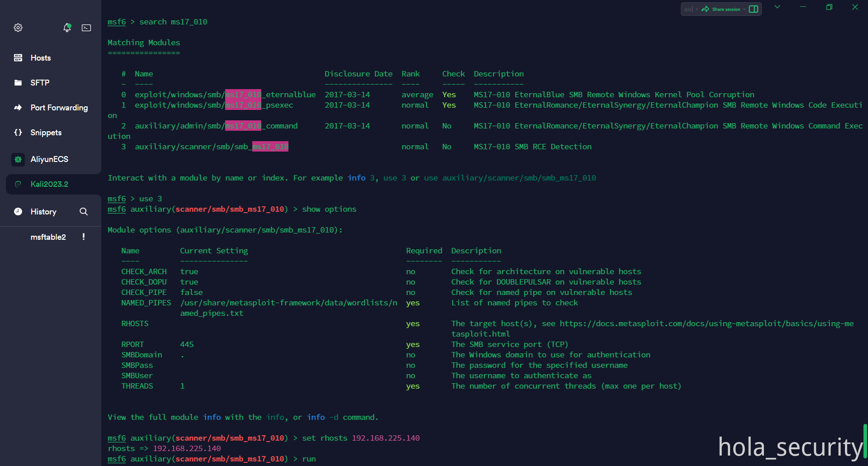
Task: Click the Snippets braces icon
Action: click(18, 133)
